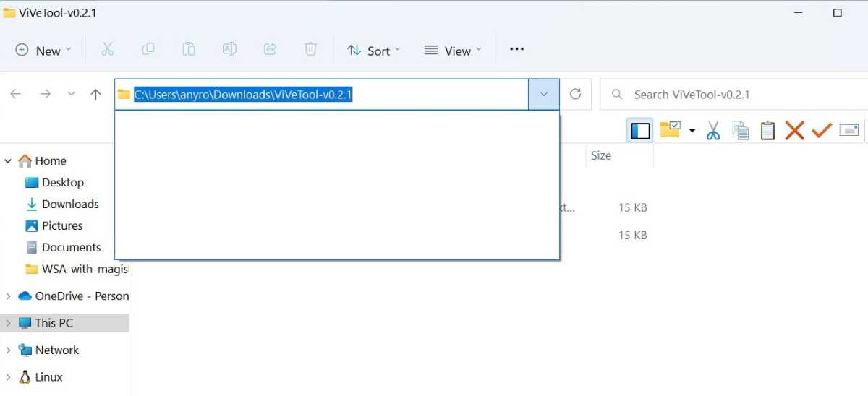868x396 pixels.
Task: Expand the OneDrive - Personal node
Action: 8,296
